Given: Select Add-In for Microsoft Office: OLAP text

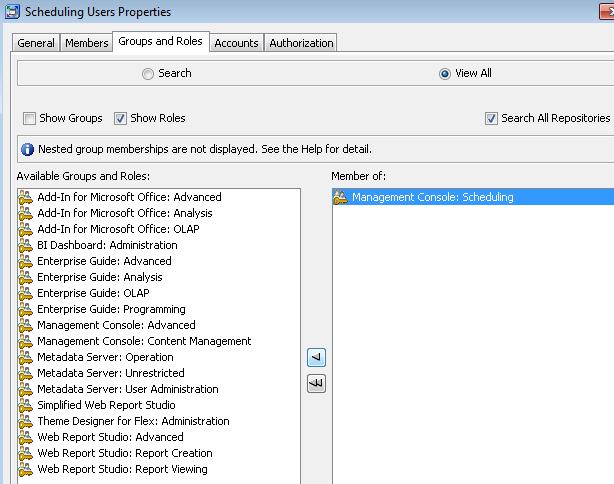Looking at the screenshot, I should pyautogui.click(x=118, y=229).
